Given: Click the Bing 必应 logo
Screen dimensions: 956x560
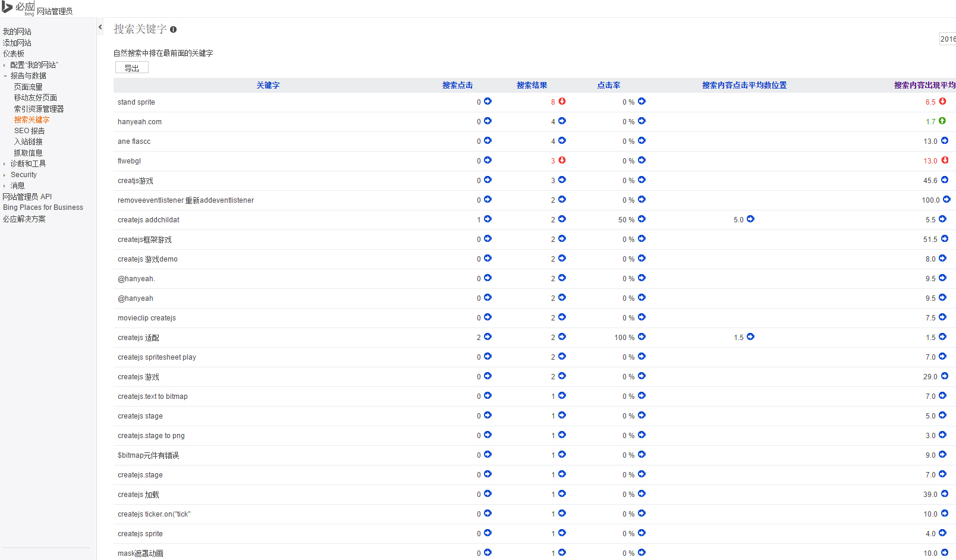Looking at the screenshot, I should (18, 8).
